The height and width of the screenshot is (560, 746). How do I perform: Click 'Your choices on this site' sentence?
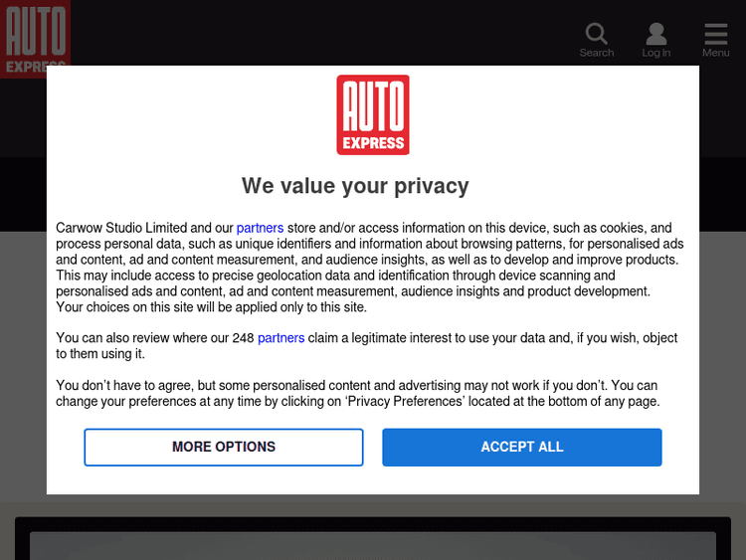(x=211, y=307)
